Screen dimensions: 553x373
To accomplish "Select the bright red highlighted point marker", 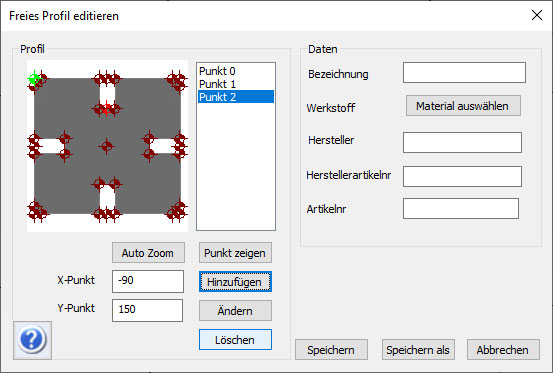I will click(x=107, y=108).
